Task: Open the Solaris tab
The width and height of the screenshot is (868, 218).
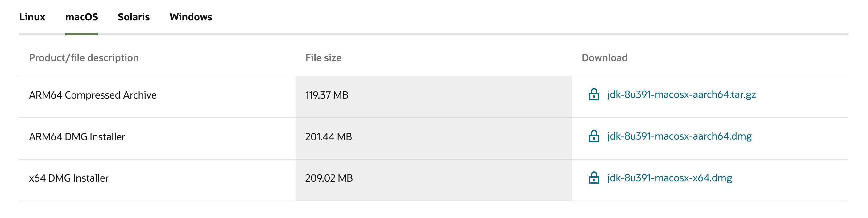Action: (134, 17)
